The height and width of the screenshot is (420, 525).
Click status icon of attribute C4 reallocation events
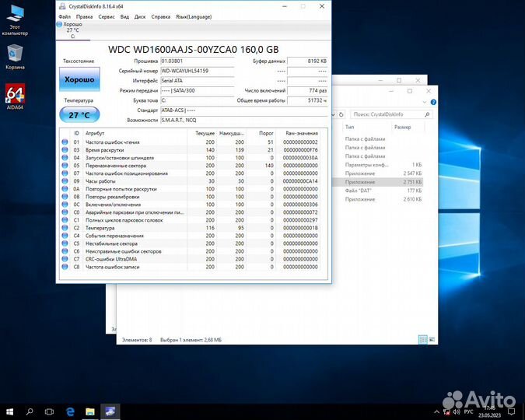65,236
